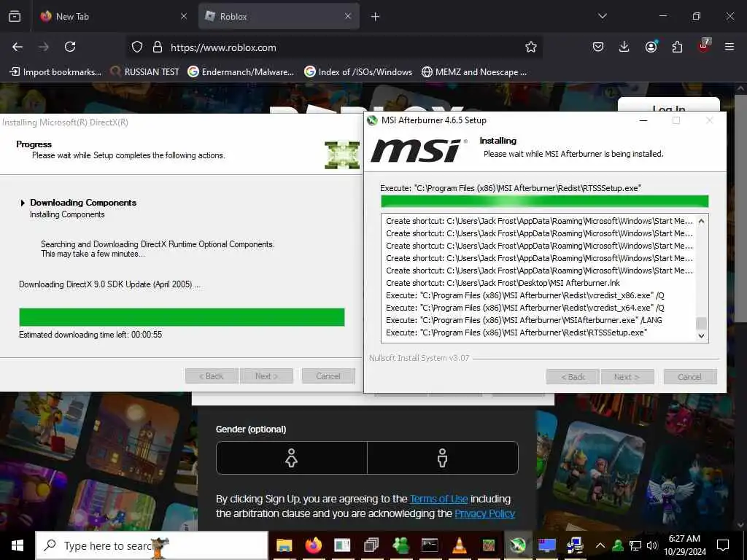Save page to Pocket
Viewport: 747px width, 560px height.
[598, 47]
